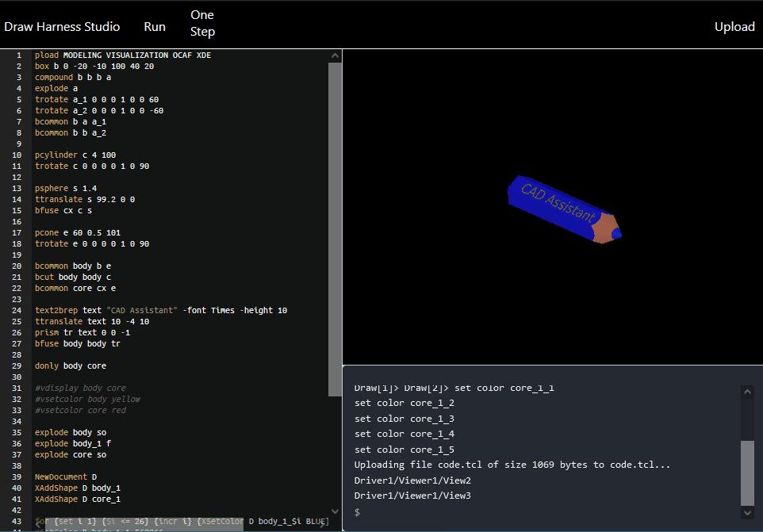Place cursor at the console $ prompt
Viewport: 763px width, 532px height.
point(357,512)
